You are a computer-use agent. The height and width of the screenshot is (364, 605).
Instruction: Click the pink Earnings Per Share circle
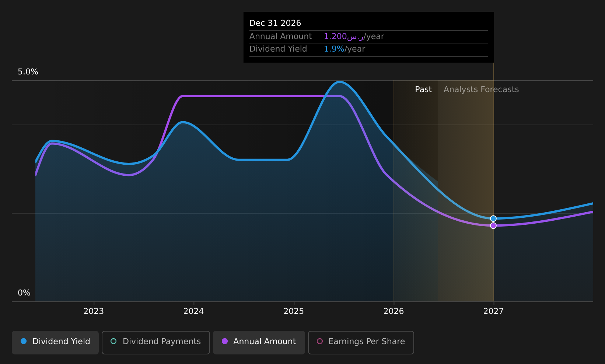click(x=320, y=341)
